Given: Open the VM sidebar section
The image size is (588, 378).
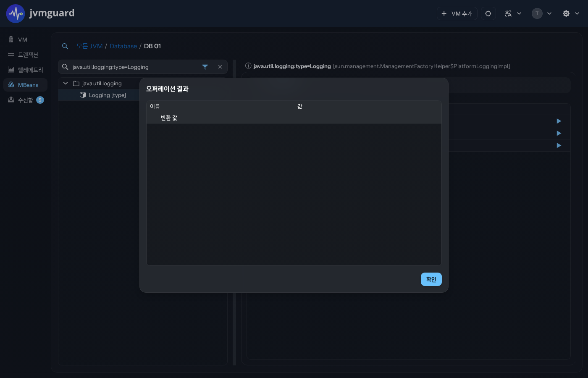Looking at the screenshot, I should (x=25, y=39).
